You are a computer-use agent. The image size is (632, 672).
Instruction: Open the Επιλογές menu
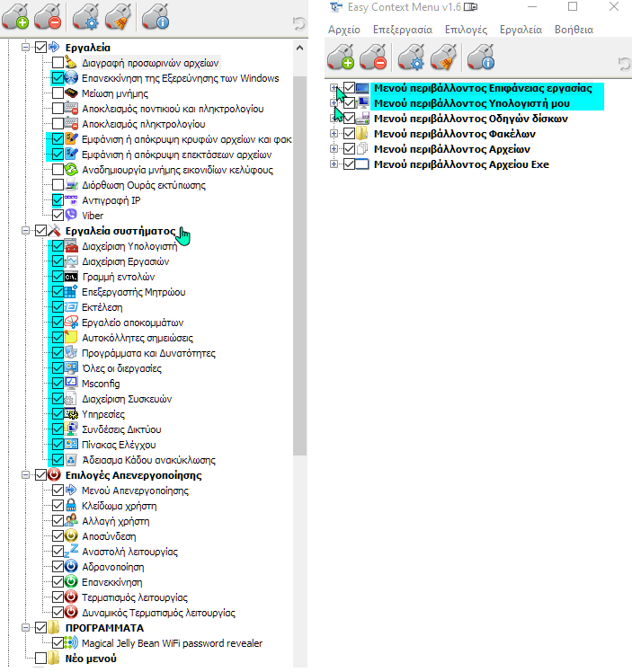coord(466,30)
